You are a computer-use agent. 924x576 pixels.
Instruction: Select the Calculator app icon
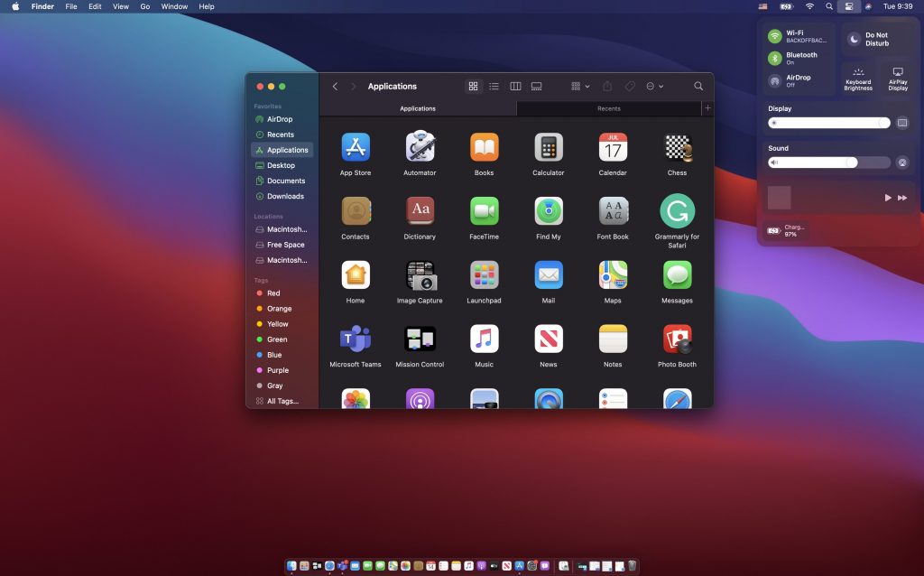(x=548, y=147)
